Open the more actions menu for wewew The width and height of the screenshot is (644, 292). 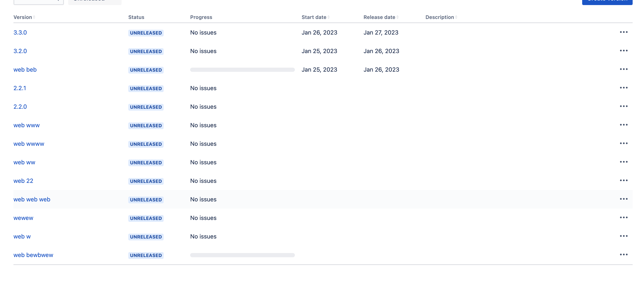tap(624, 217)
